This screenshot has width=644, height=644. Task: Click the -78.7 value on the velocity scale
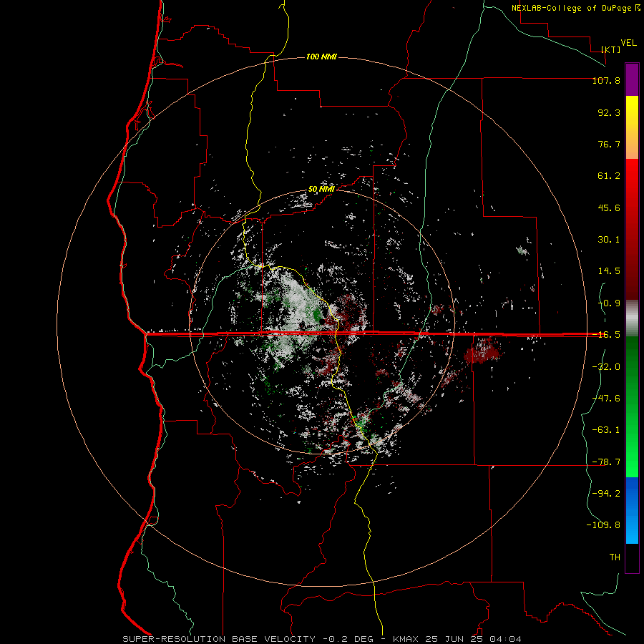(x=606, y=462)
